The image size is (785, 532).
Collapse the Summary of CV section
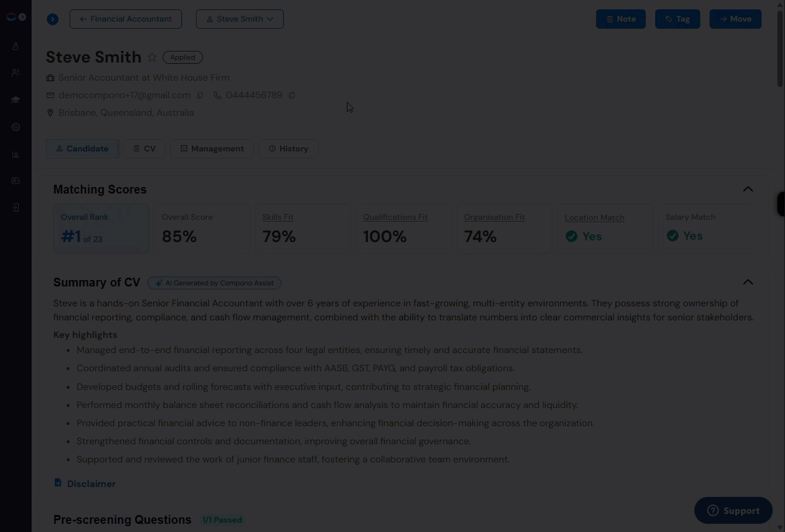click(748, 282)
